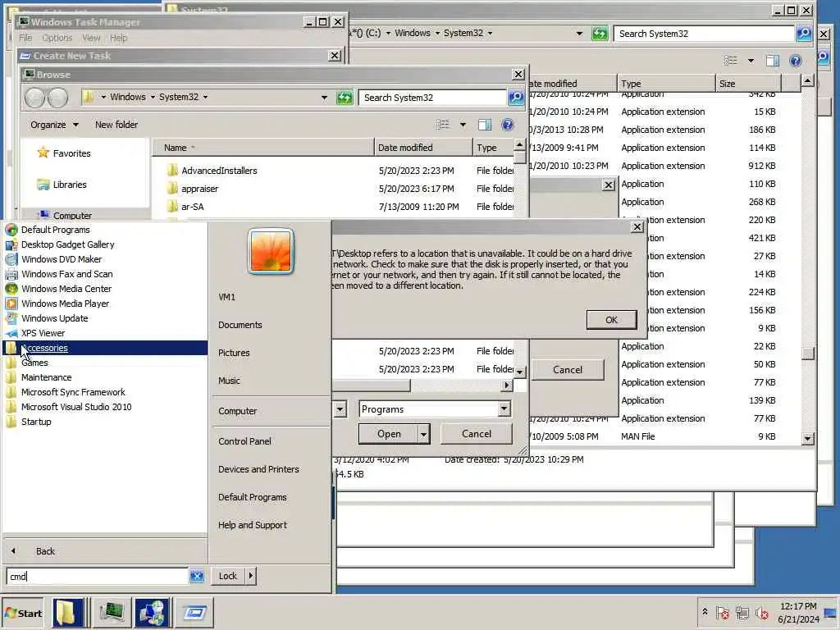Open Devices and Printers
The image size is (840, 630).
[258, 468]
